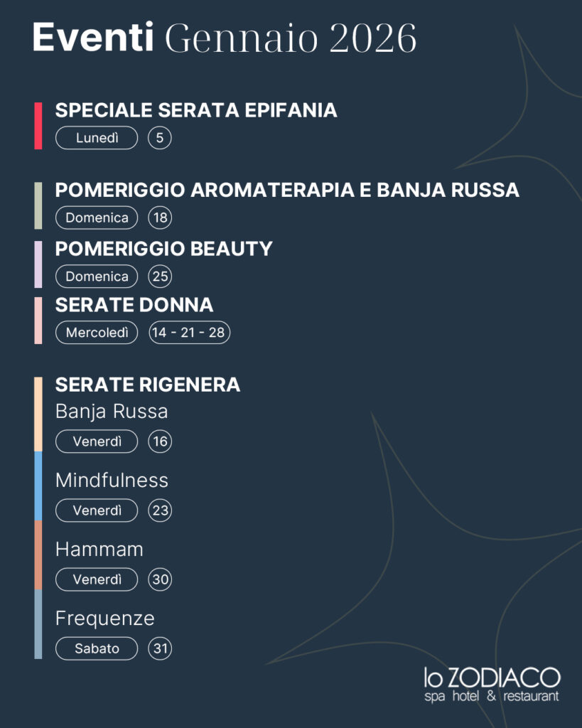Click the lo Zodiaco logo
The height and width of the screenshot is (728, 582).
click(492, 684)
